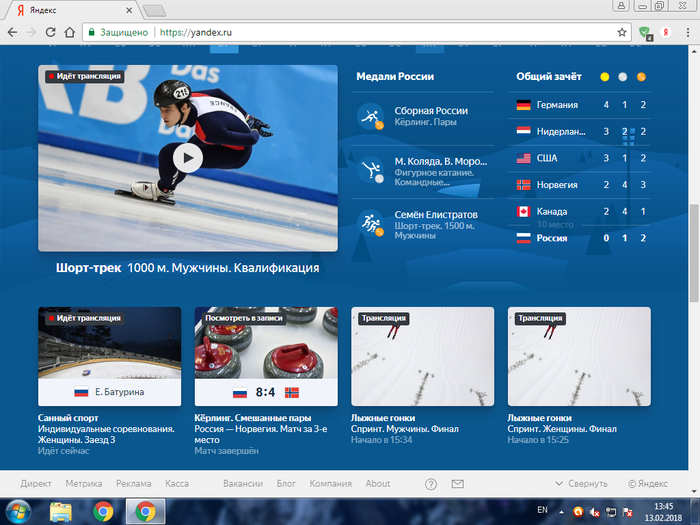Open the curling pairs medal icon
The image size is (700, 525).
click(x=371, y=117)
